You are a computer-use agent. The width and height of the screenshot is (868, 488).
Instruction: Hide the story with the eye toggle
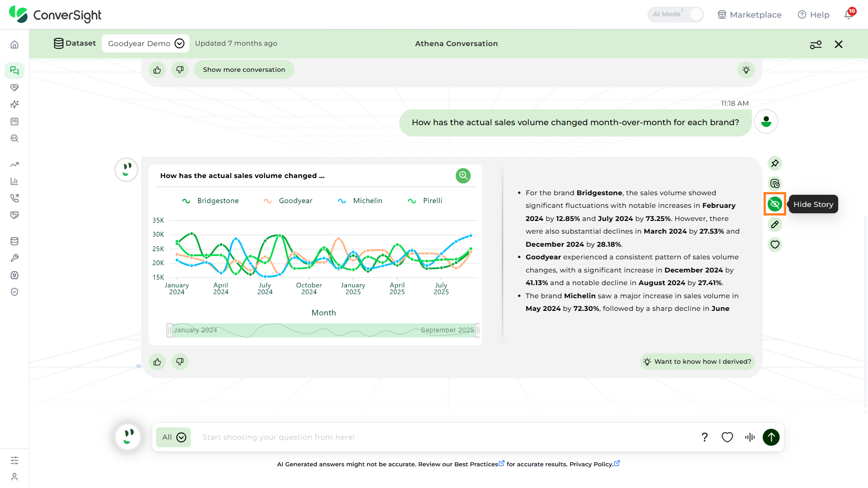tap(775, 204)
